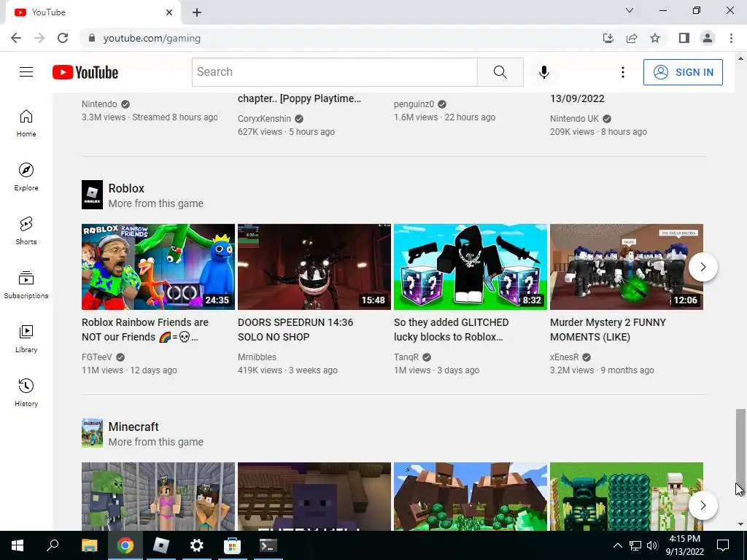Open a new Chrome tab
Viewport: 747px width, 560px height.
[197, 12]
